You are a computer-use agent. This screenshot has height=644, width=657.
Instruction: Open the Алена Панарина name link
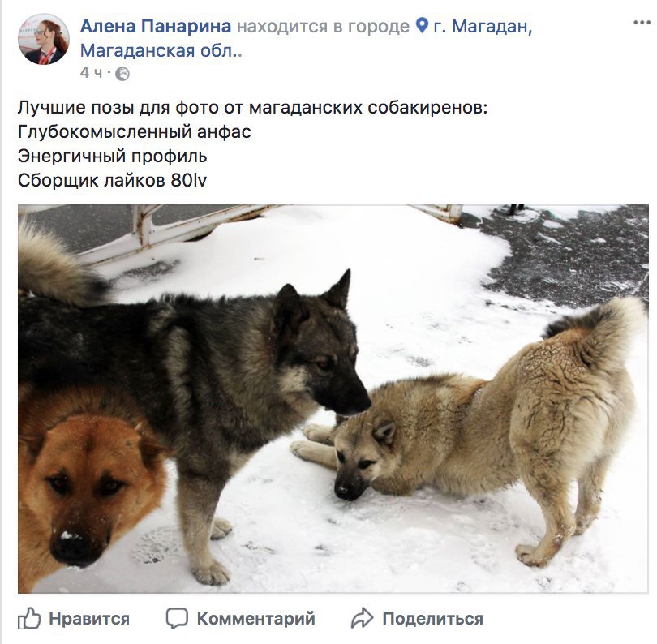pos(156,26)
